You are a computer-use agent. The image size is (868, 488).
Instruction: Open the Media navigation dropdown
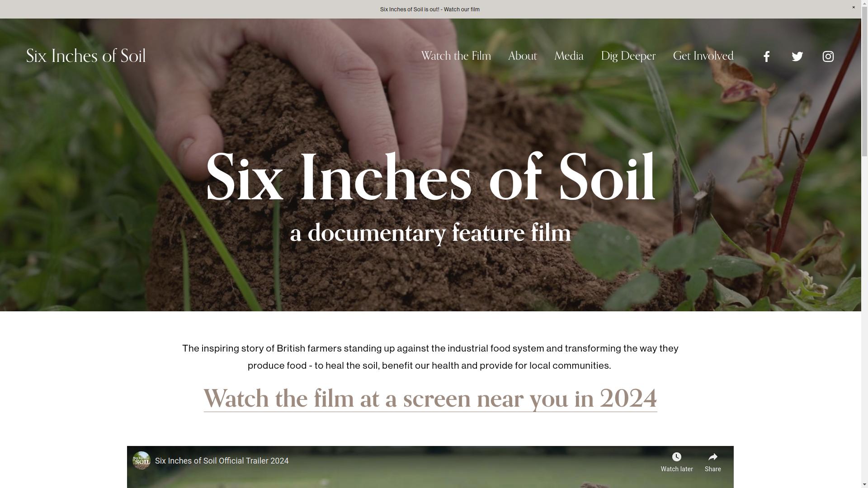pyautogui.click(x=569, y=56)
